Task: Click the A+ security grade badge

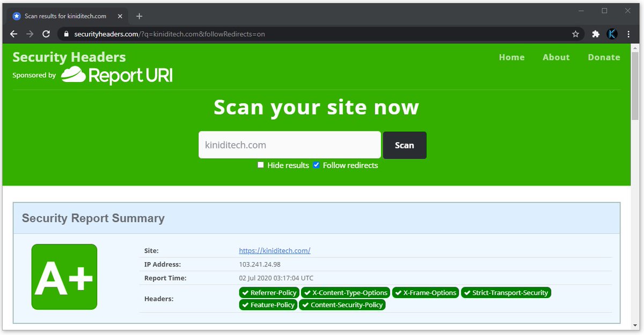Action: [x=64, y=277]
